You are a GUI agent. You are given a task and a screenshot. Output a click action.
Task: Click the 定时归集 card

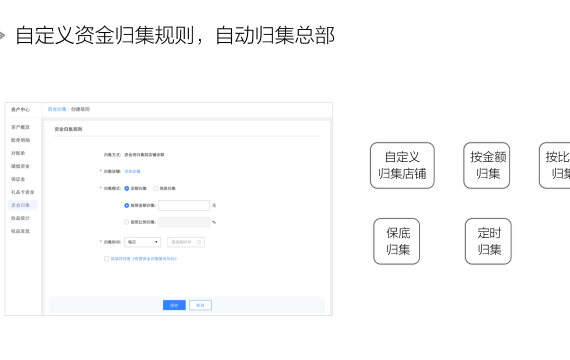pyautogui.click(x=488, y=241)
